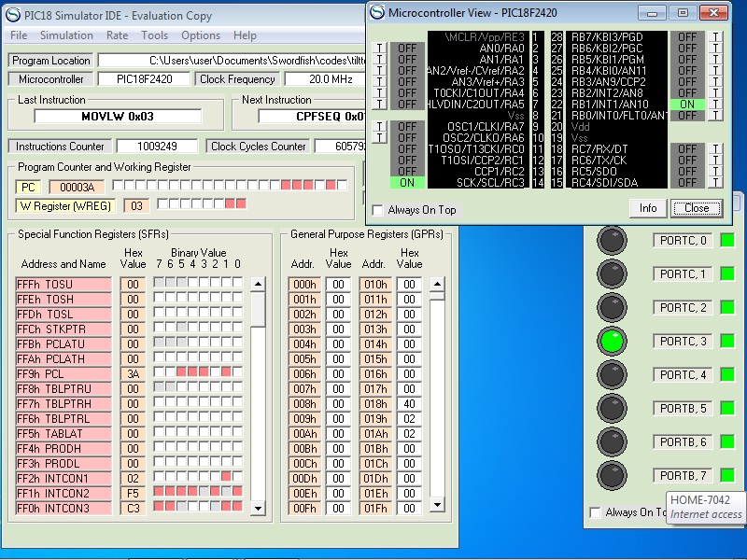Click the green color square beside PORTC, 0
Viewport: 747px width, 560px height.
point(727,241)
